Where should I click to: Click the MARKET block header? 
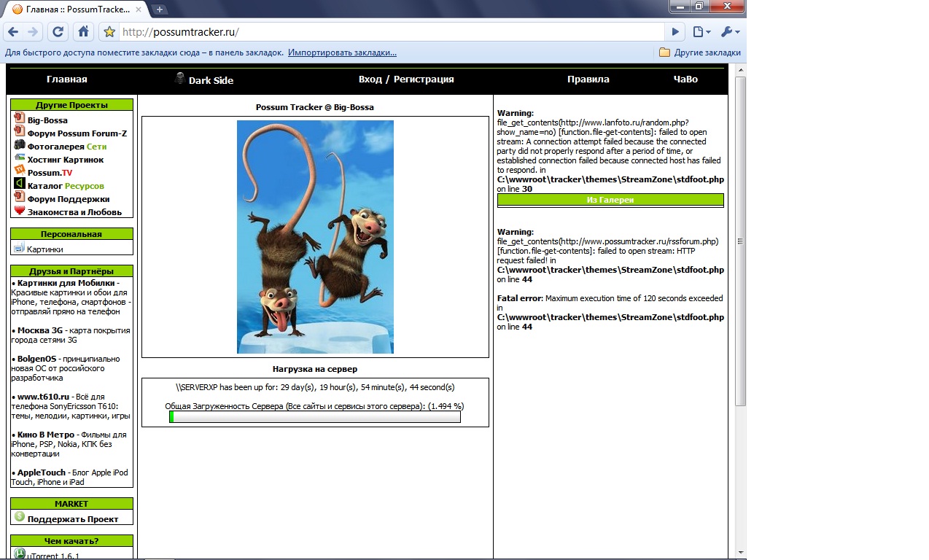[71, 504]
